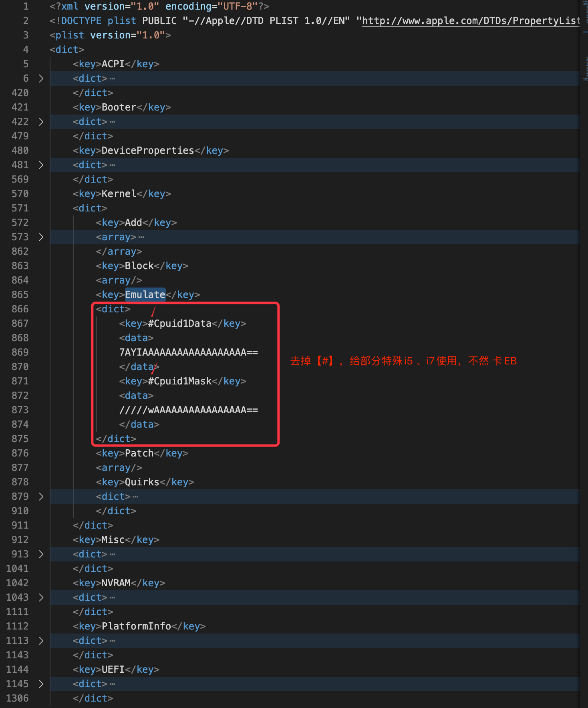This screenshot has height=708, width=588.
Task: Click the data tag on line 868
Action: tap(136, 338)
